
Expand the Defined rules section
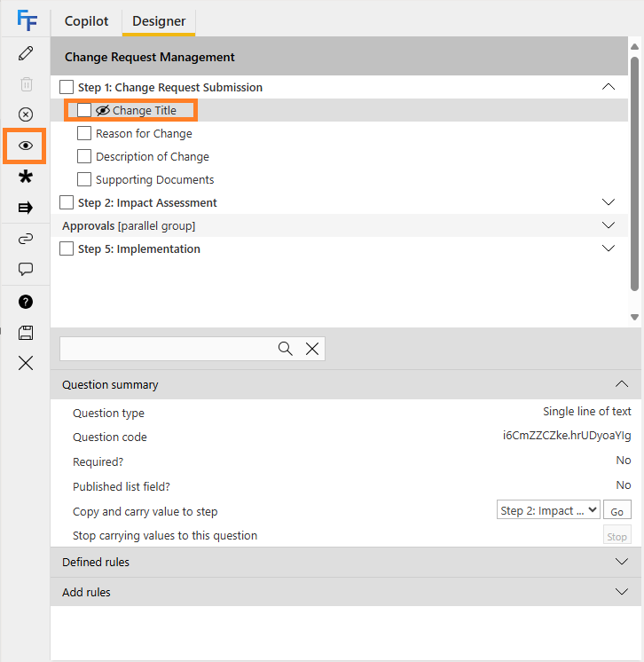[x=622, y=562]
